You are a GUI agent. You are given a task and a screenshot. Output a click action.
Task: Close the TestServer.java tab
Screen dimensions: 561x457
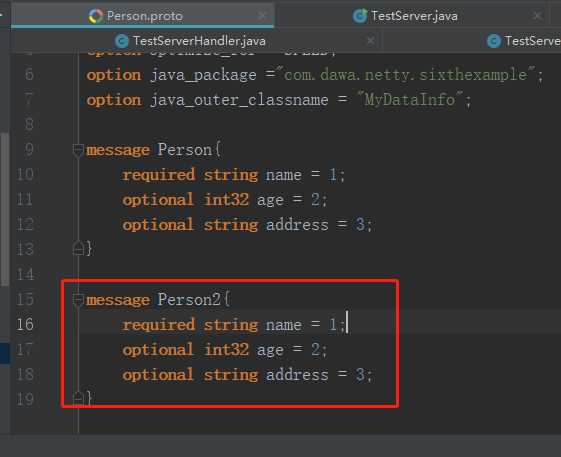[x=537, y=16]
